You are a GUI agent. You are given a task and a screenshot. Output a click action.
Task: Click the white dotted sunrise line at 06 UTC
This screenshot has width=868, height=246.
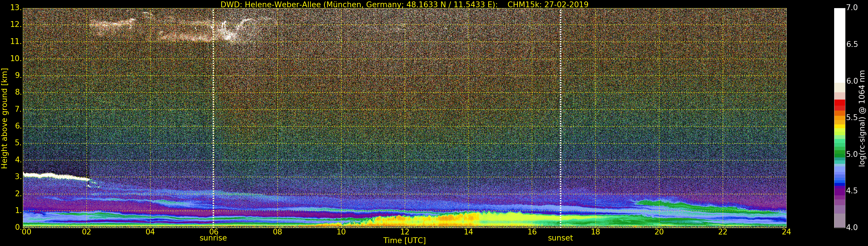click(213, 118)
